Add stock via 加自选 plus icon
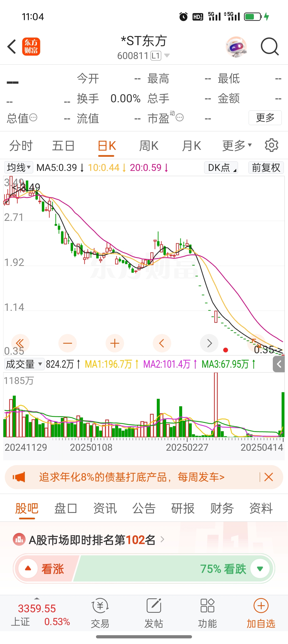This screenshot has height=644, width=288. (x=261, y=606)
